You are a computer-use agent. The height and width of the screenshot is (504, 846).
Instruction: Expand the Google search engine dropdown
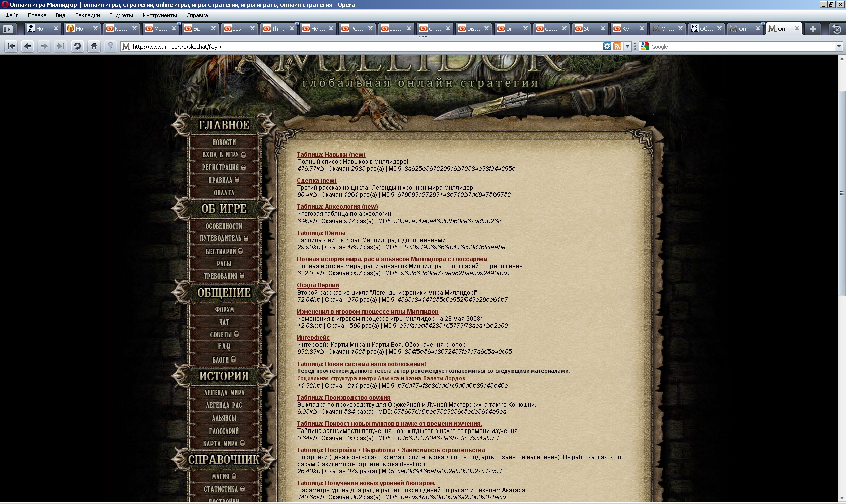coord(839,46)
